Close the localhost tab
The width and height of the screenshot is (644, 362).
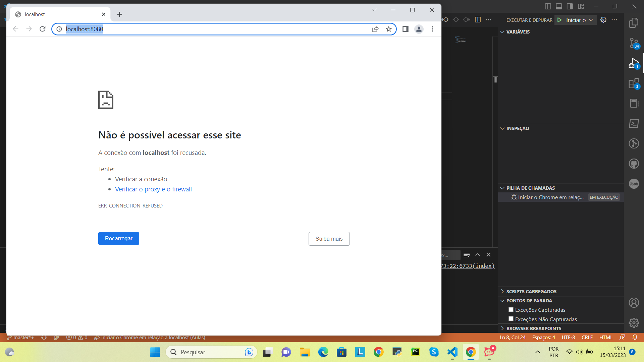[104, 14]
